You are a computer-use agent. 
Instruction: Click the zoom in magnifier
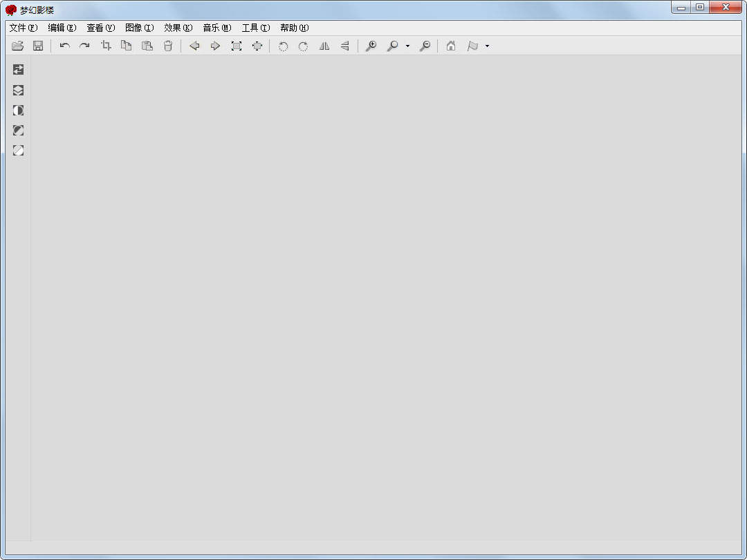(371, 46)
